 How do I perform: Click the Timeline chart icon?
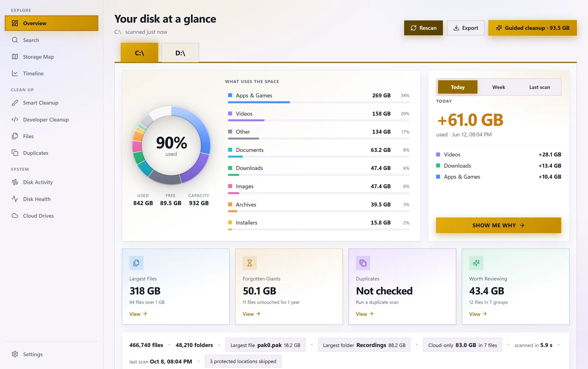click(15, 73)
